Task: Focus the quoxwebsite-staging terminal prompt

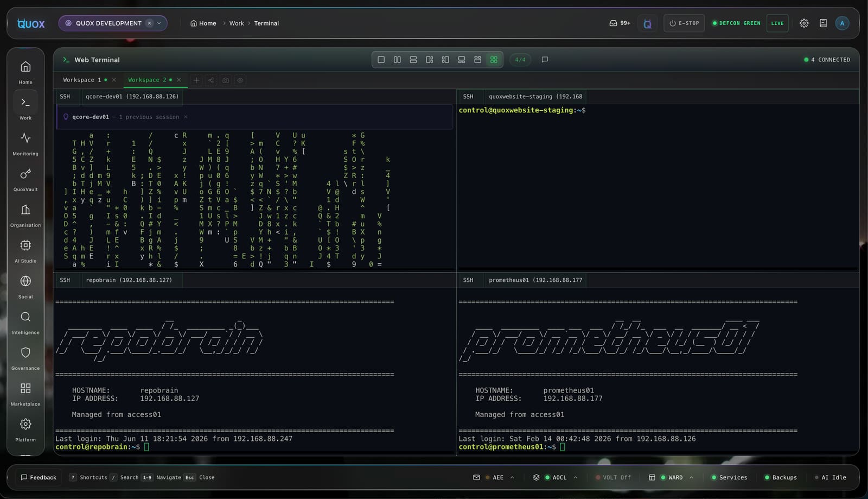Action: tap(522, 110)
